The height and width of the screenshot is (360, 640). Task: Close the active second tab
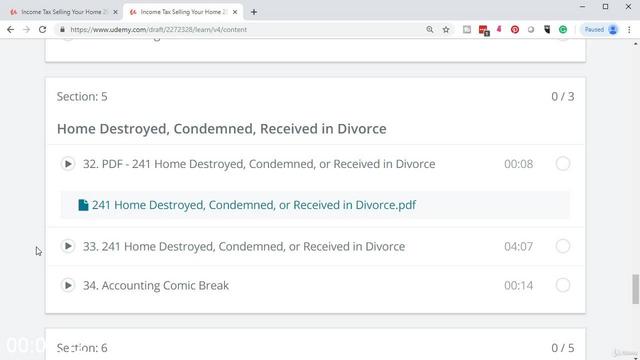coord(235,12)
